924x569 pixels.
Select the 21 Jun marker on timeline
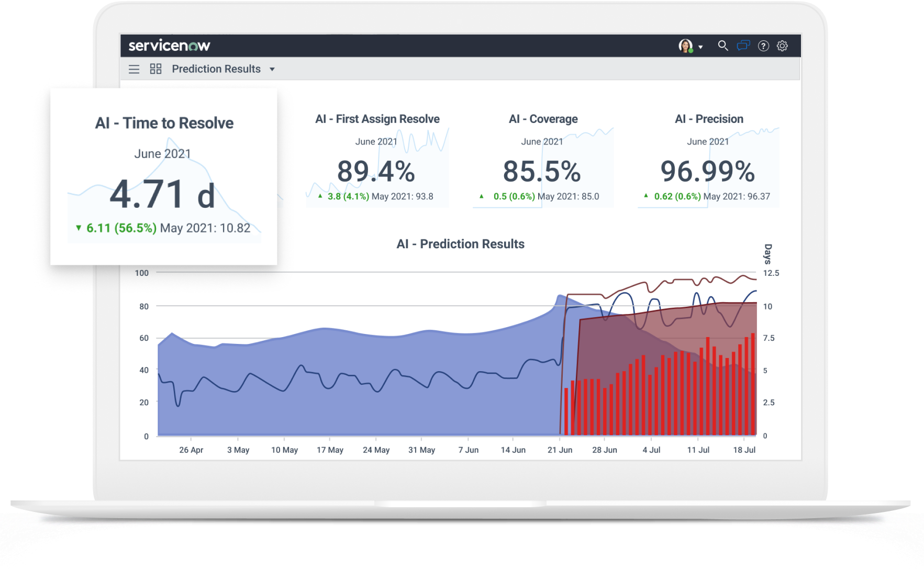pyautogui.click(x=560, y=450)
